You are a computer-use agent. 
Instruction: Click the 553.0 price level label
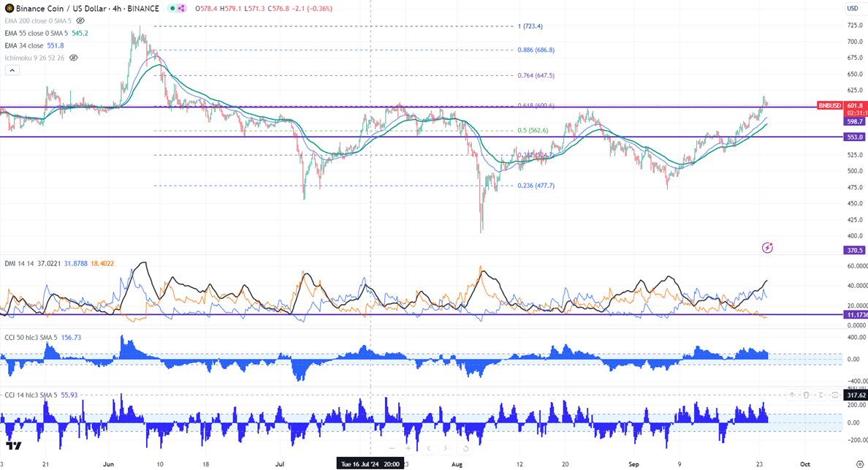point(855,137)
